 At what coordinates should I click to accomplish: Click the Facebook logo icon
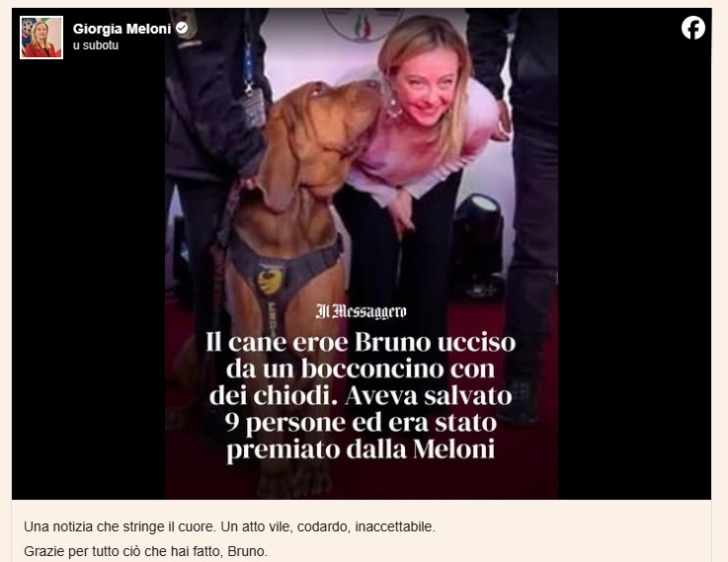(693, 28)
